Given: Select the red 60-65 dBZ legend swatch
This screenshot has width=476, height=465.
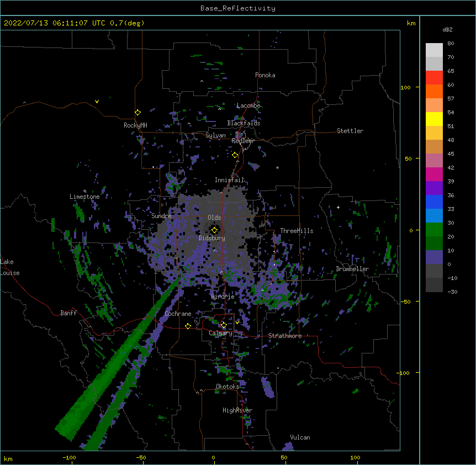Looking at the screenshot, I should pyautogui.click(x=434, y=78).
